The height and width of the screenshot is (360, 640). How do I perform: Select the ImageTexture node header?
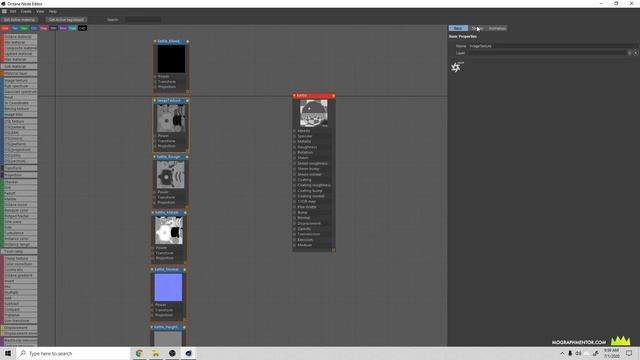click(171, 101)
